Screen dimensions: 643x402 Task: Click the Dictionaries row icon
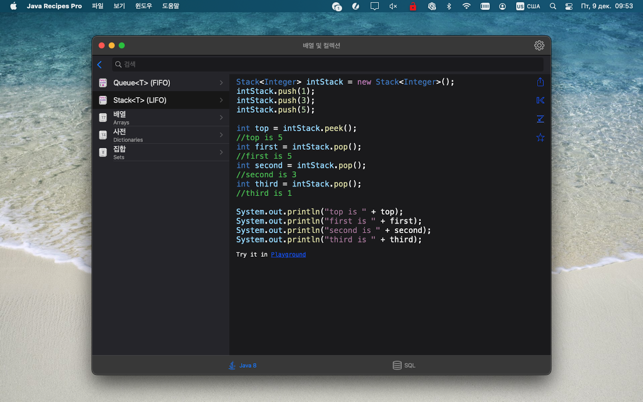tap(103, 135)
